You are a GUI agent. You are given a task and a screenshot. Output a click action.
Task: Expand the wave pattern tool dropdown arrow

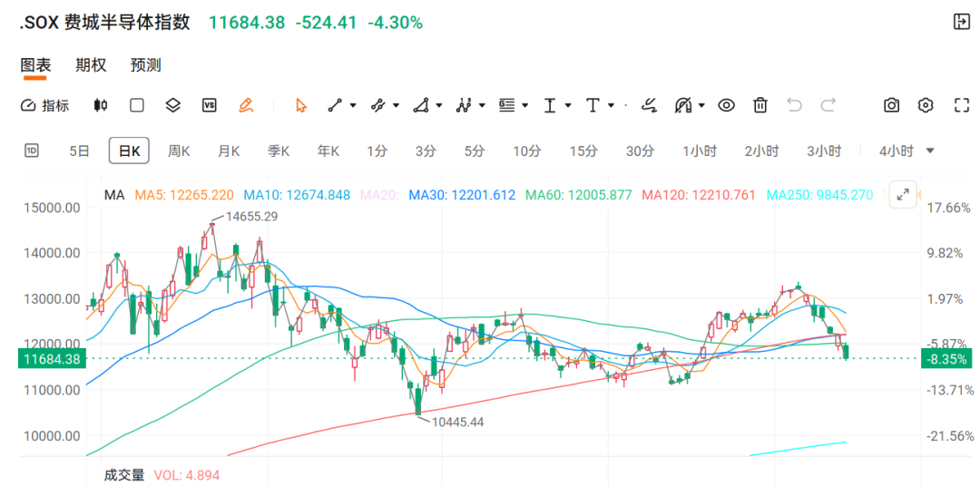(x=482, y=105)
